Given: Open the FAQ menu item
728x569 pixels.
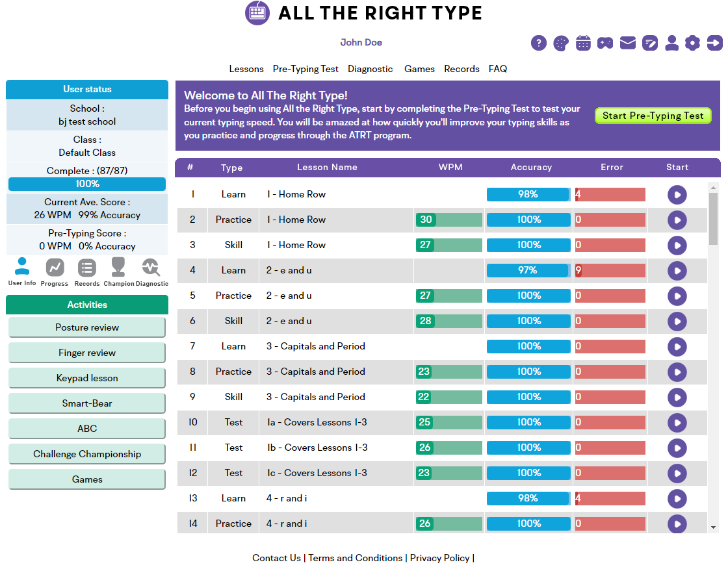Looking at the screenshot, I should pyautogui.click(x=498, y=69).
